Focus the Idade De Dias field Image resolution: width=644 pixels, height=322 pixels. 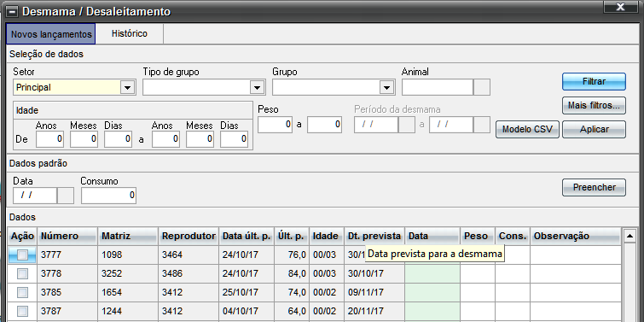coord(118,139)
